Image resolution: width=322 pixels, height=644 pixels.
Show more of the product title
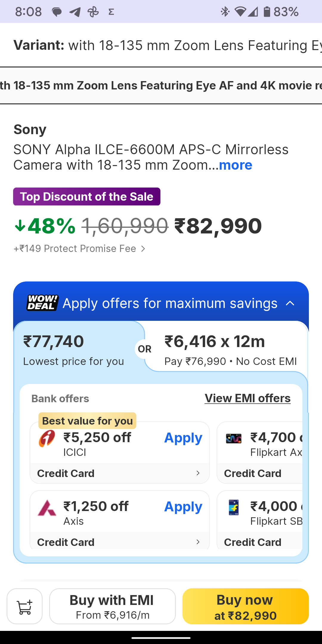236,165
